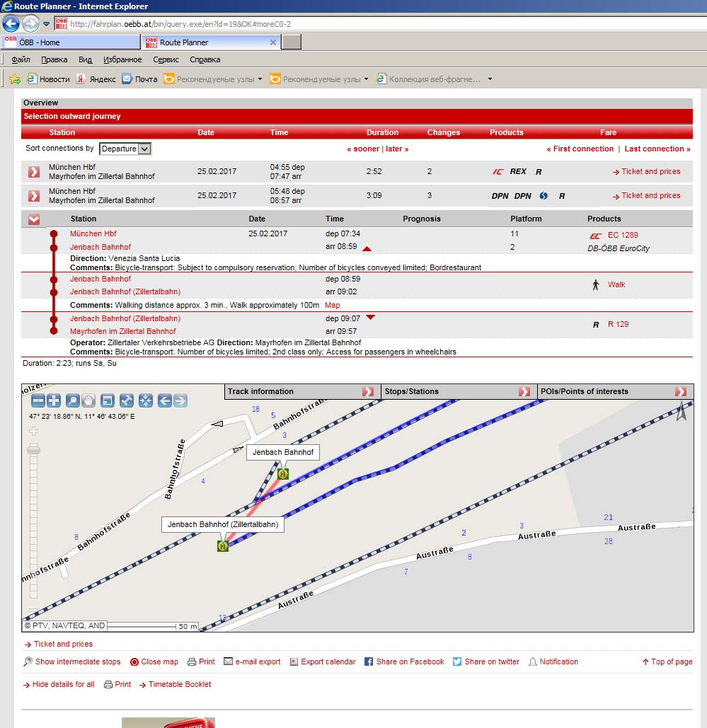Go to next map view arrow

180,400
